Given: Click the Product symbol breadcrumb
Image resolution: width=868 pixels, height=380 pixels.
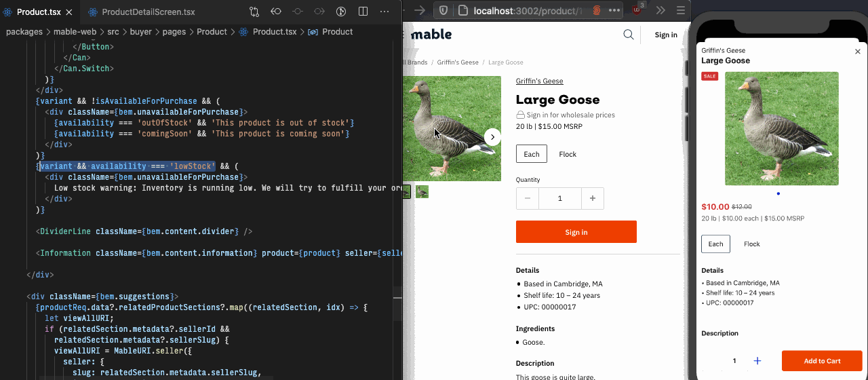Looking at the screenshot, I should (330, 32).
